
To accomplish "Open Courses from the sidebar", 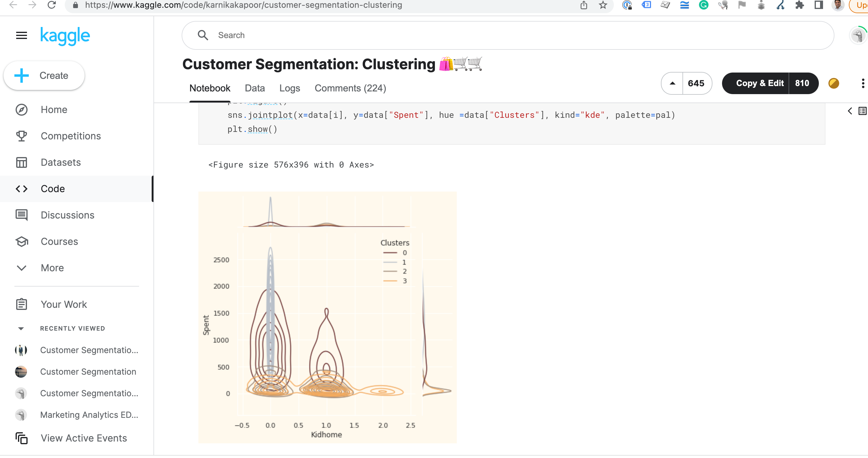I will [x=59, y=241].
